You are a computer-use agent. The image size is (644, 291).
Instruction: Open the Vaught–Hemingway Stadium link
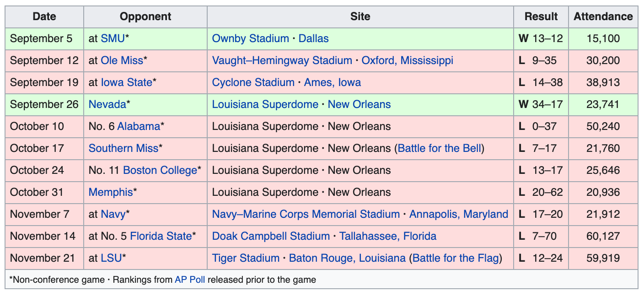(x=282, y=60)
